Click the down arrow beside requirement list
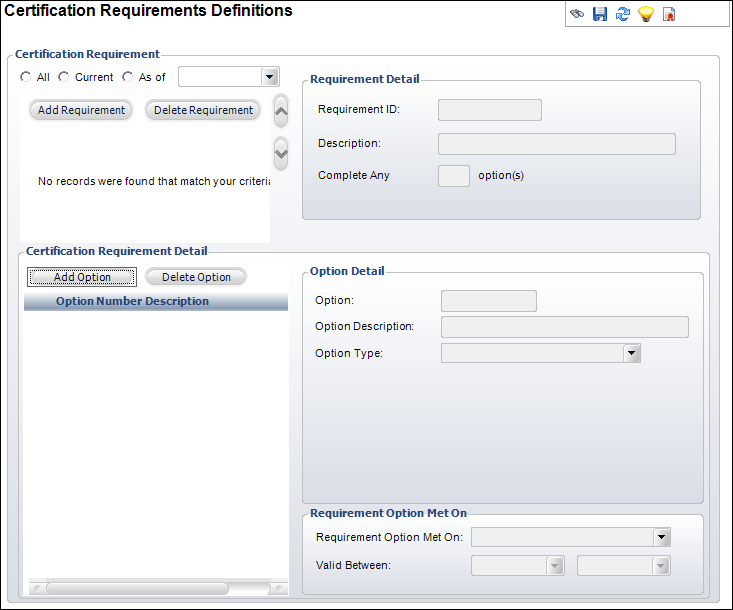The width and height of the screenshot is (733, 610). (x=281, y=152)
